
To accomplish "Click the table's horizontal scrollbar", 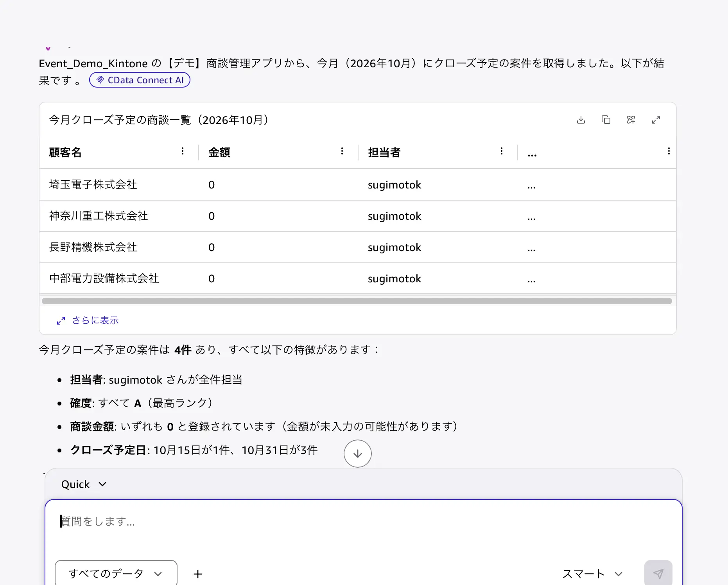I will pyautogui.click(x=357, y=301).
